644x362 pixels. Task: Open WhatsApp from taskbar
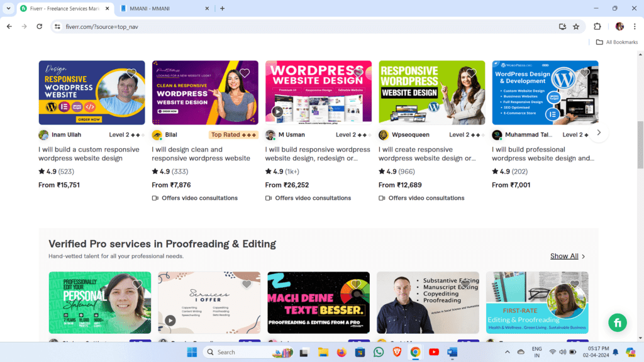[x=378, y=352]
